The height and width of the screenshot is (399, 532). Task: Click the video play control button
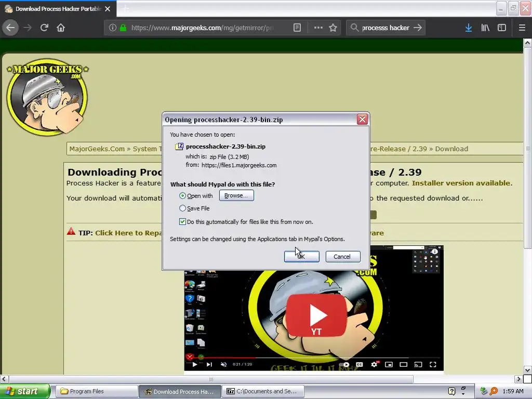pyautogui.click(x=195, y=364)
